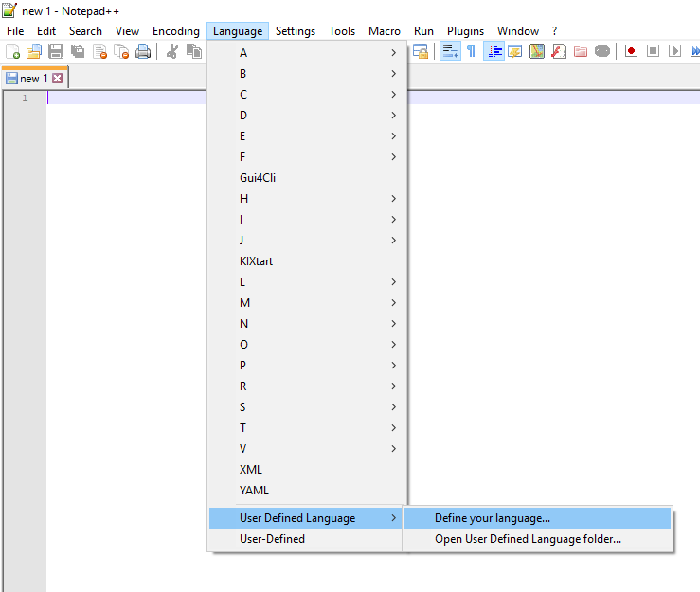Open the File menu

[x=15, y=31]
